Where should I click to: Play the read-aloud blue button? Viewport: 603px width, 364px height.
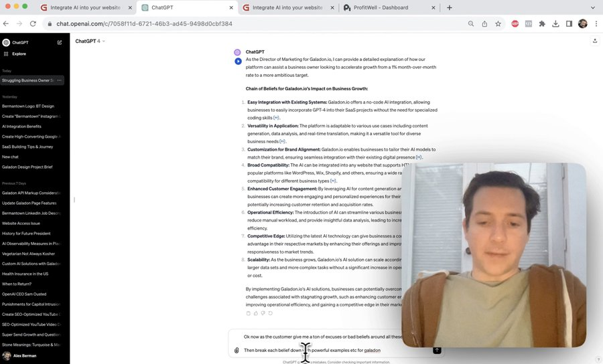238,61
